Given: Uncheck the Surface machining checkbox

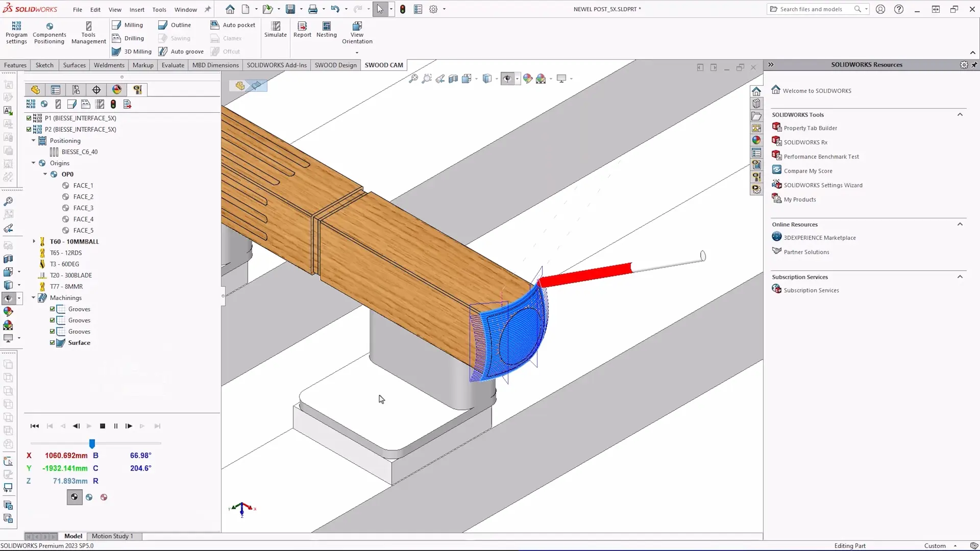Looking at the screenshot, I should click(x=53, y=342).
